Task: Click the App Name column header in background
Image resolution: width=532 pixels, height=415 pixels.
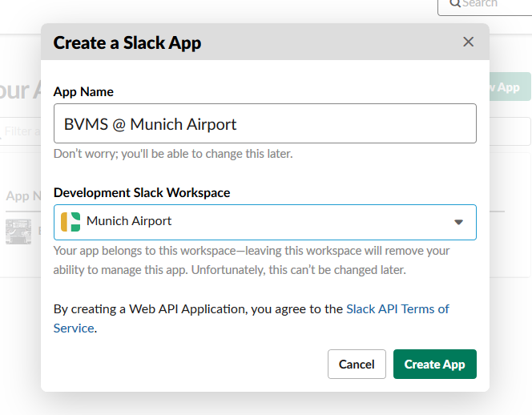Action: [20, 196]
